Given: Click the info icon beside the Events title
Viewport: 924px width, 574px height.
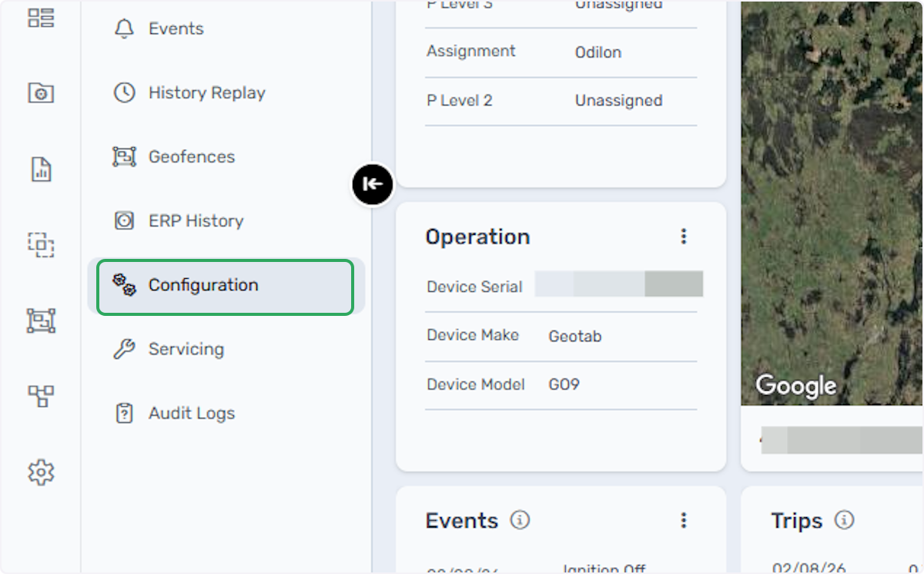Looking at the screenshot, I should [x=521, y=520].
